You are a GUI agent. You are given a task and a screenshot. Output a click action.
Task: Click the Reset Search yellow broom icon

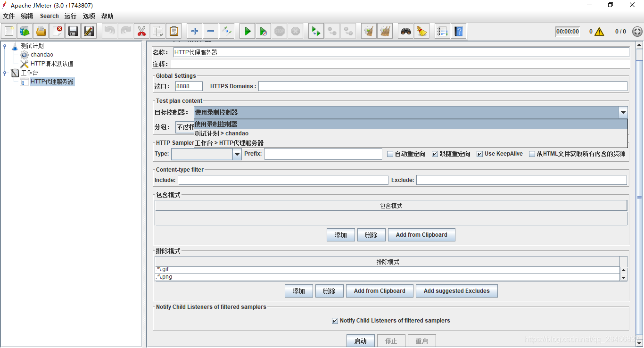coord(421,32)
